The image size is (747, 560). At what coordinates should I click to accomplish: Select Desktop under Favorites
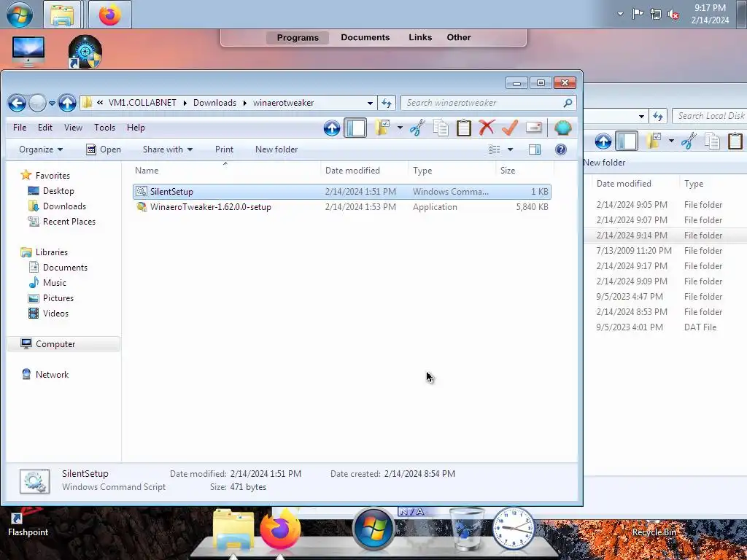tap(52, 191)
